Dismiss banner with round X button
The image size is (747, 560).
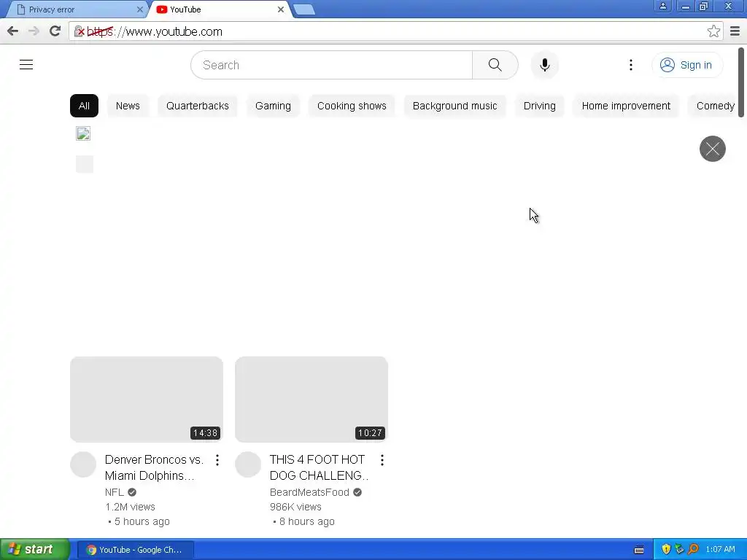(712, 149)
